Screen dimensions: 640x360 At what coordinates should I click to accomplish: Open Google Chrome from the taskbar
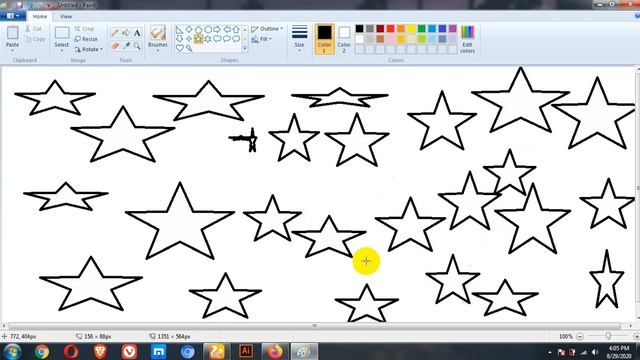pyautogui.click(x=42, y=351)
